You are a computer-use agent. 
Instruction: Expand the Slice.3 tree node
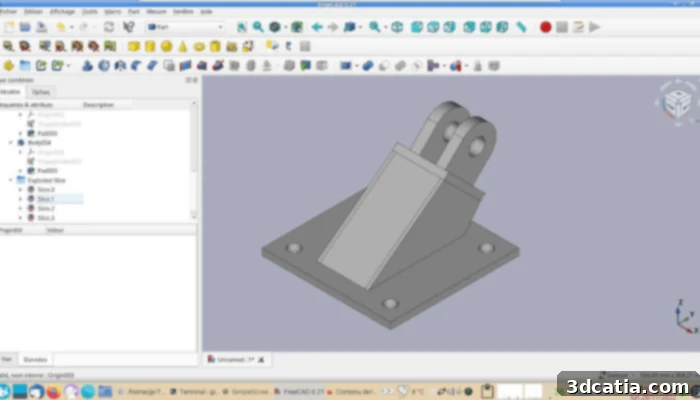[20, 218]
